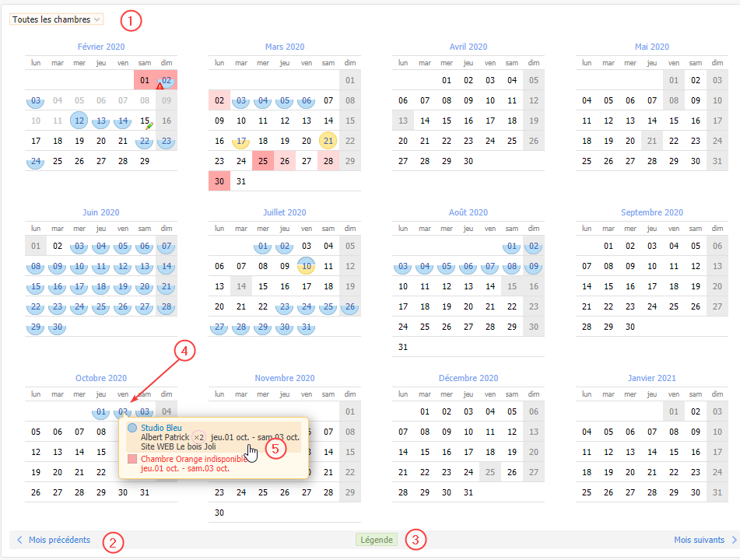This screenshot has height=560, width=740.
Task: Open Albert Patrick reservation in the tooltip
Action: (165, 437)
